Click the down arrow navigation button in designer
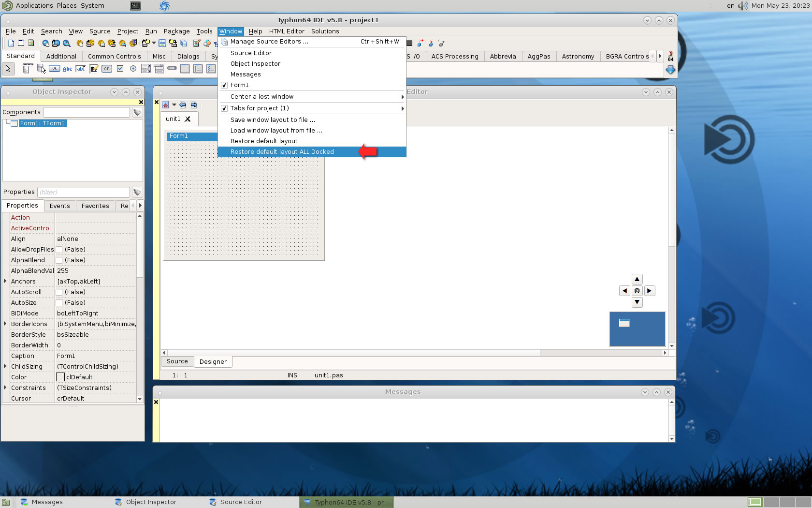812x508 pixels. point(637,302)
